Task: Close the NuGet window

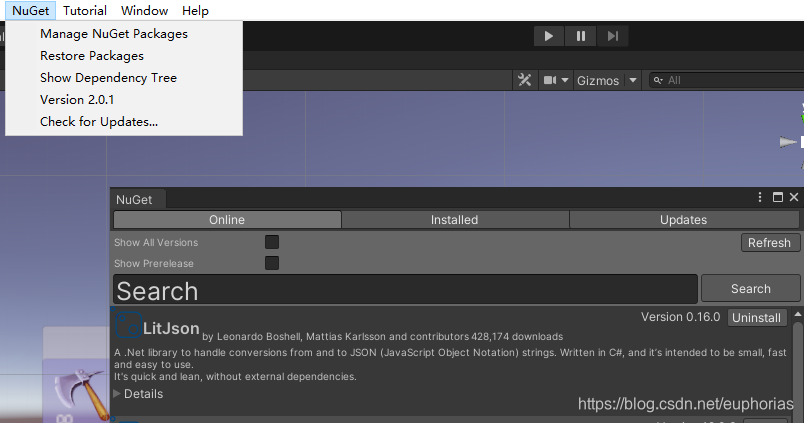Action: pos(794,197)
